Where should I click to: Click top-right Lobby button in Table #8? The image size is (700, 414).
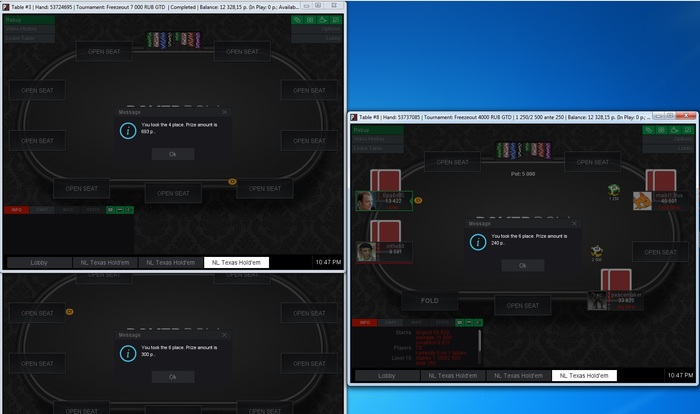click(x=668, y=148)
